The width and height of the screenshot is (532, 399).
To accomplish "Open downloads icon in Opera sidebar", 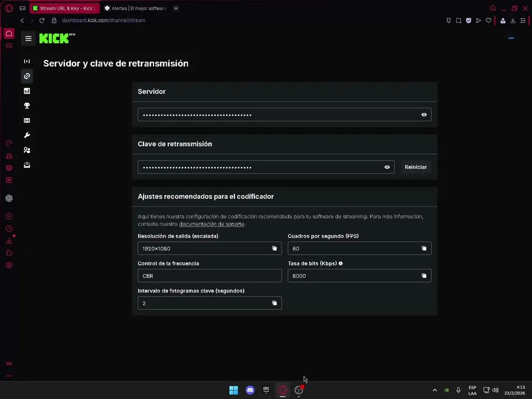I will [x=9, y=241].
